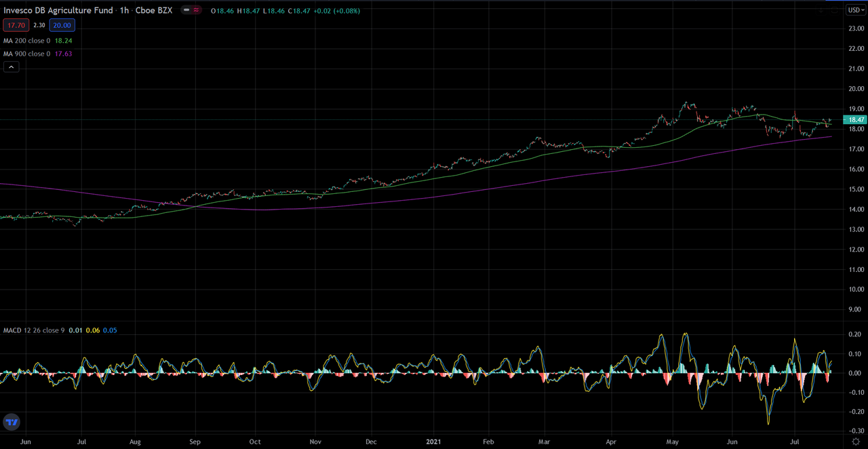Collapse the indicator legend with chevron
This screenshot has height=449, width=868.
coord(12,66)
